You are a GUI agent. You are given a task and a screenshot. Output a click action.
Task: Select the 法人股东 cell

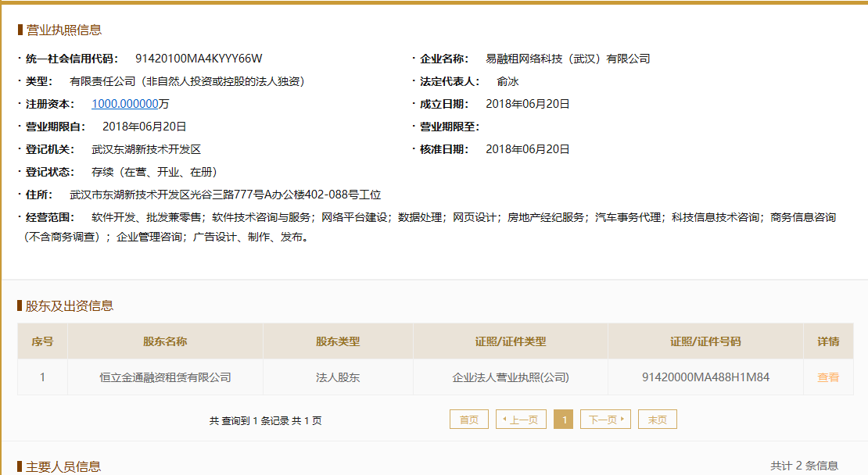click(338, 377)
